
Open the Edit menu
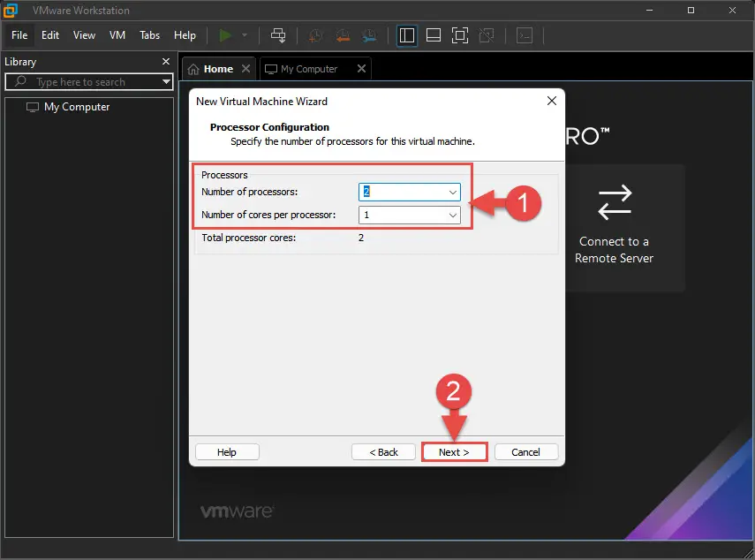(50, 35)
